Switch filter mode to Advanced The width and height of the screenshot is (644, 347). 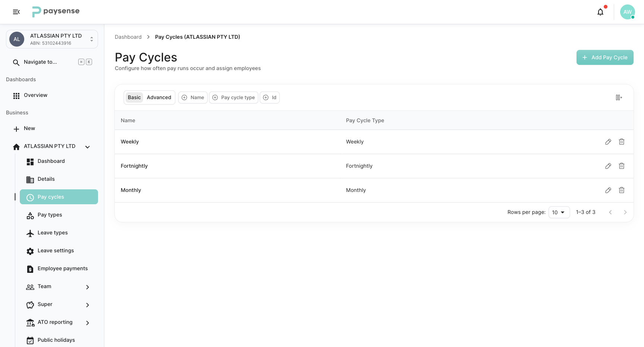point(159,97)
